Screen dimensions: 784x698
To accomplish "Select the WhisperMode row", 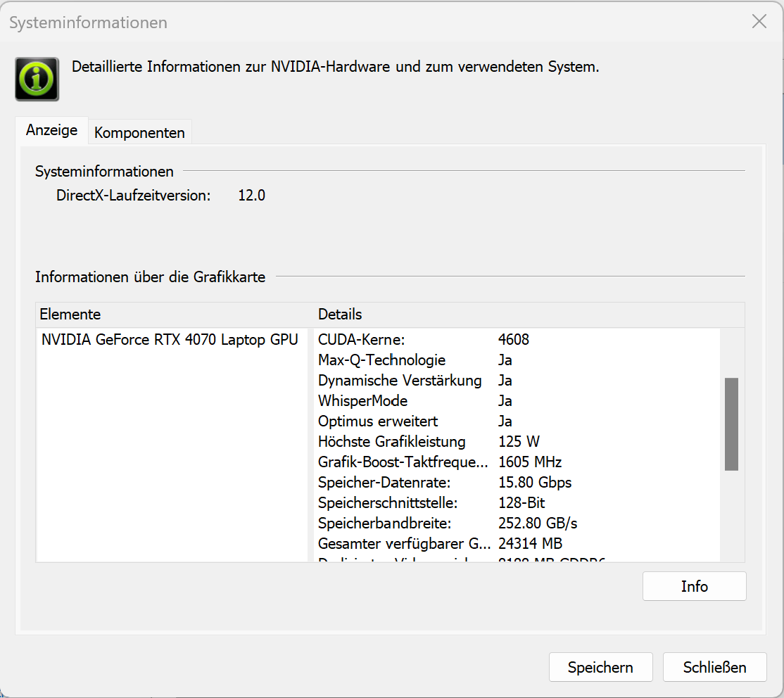I will 363,401.
